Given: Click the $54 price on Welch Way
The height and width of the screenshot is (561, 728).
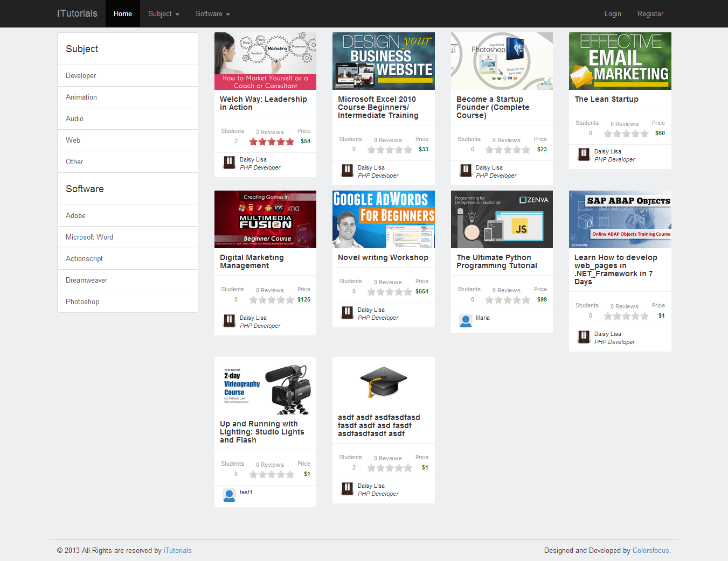Looking at the screenshot, I should tap(306, 141).
